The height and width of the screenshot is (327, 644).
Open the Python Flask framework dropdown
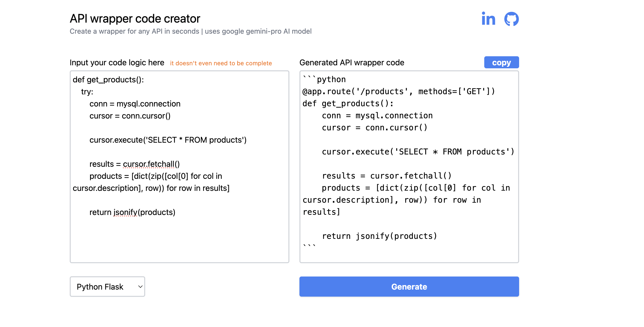click(107, 287)
